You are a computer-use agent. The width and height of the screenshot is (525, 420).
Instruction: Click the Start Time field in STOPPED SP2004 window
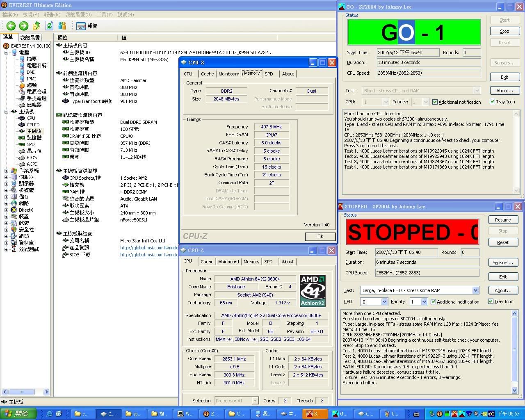(406, 252)
